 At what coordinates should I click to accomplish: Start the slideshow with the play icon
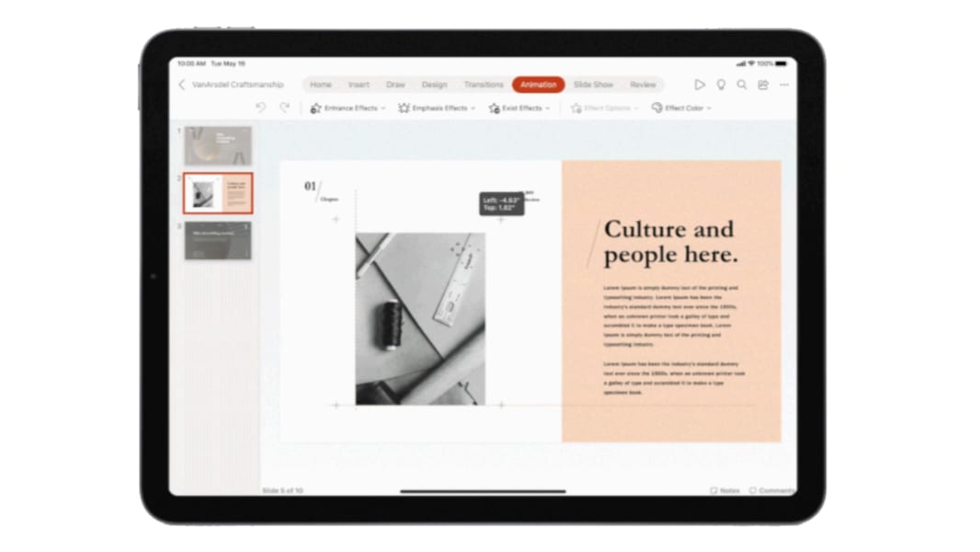(x=700, y=85)
